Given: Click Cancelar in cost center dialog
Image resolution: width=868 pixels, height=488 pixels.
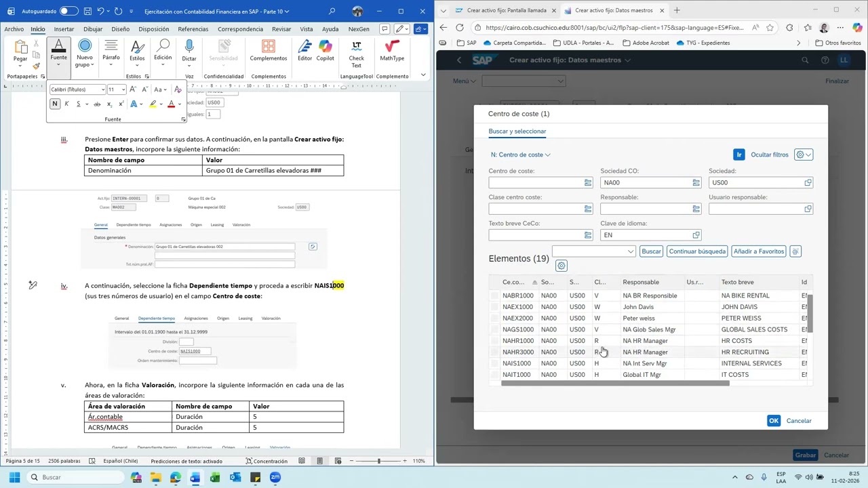Looking at the screenshot, I should [x=799, y=421].
